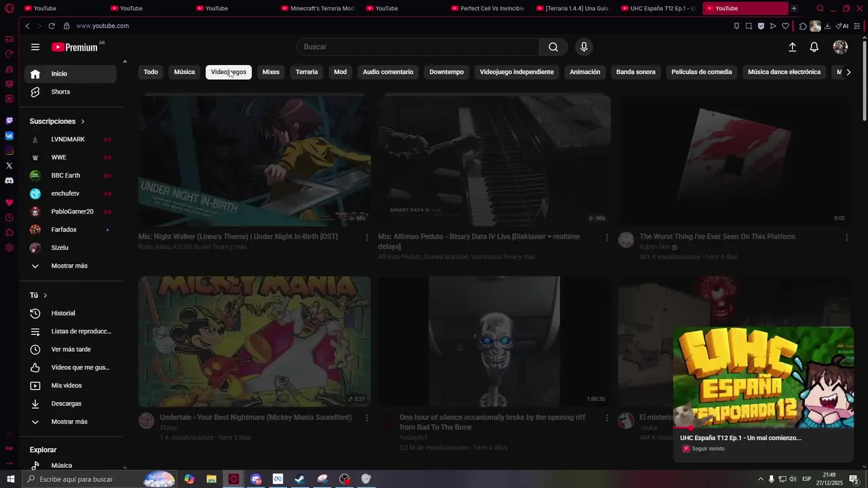Reload the page in the browser

pos(52,26)
